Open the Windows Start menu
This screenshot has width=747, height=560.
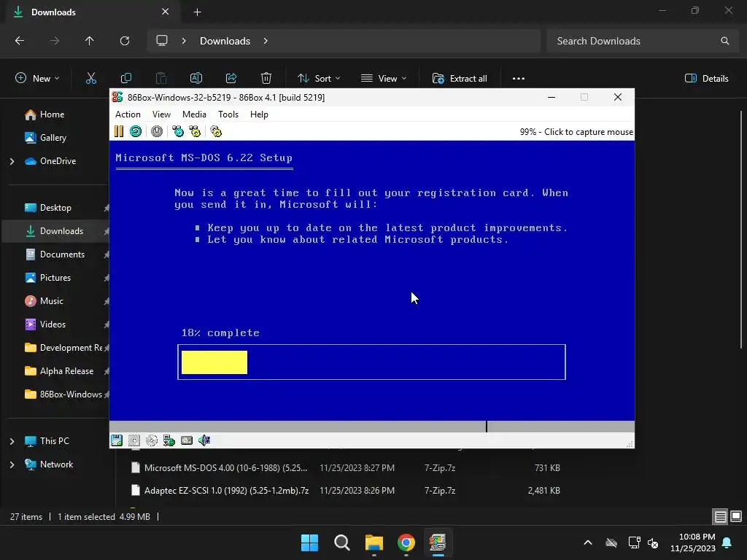(x=309, y=542)
